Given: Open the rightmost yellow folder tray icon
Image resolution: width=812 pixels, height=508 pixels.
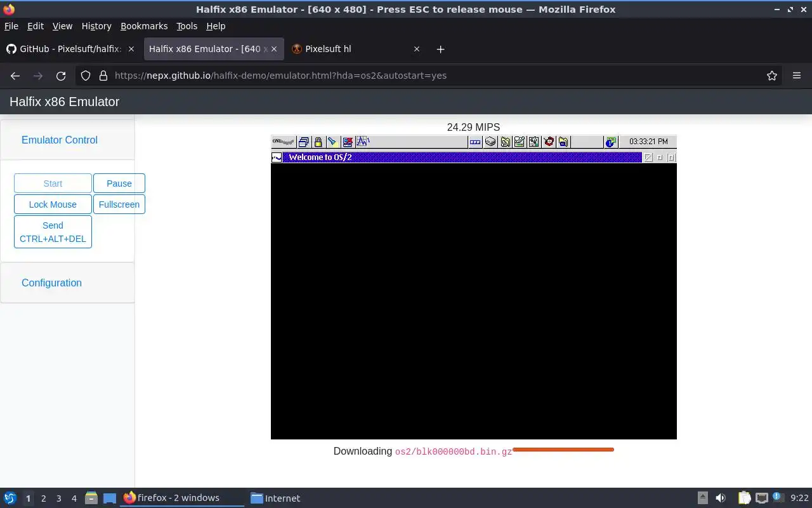Looking at the screenshot, I should (x=563, y=142).
